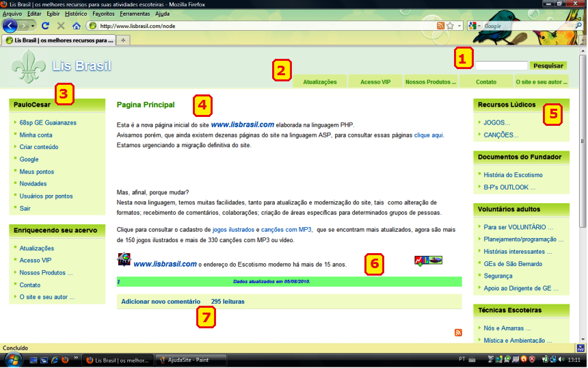Select the Lis Brasil browser tab
This screenshot has width=588, height=368.
[x=59, y=40]
